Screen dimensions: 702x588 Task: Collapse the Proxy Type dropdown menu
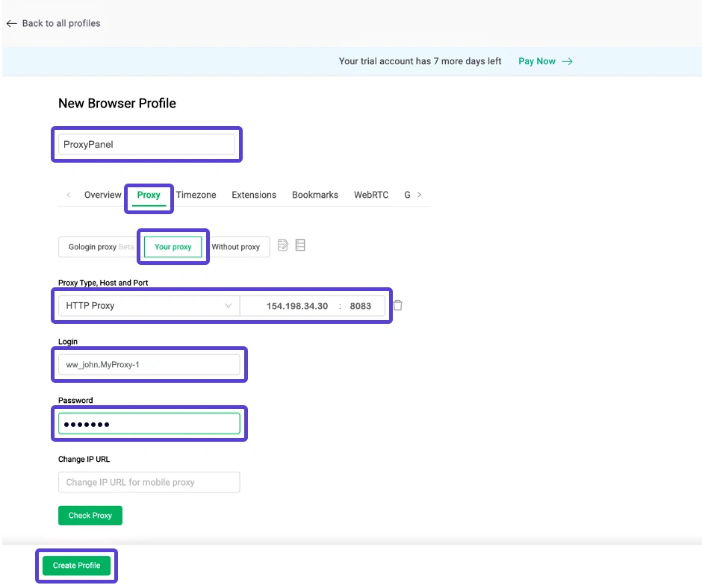coord(229,305)
